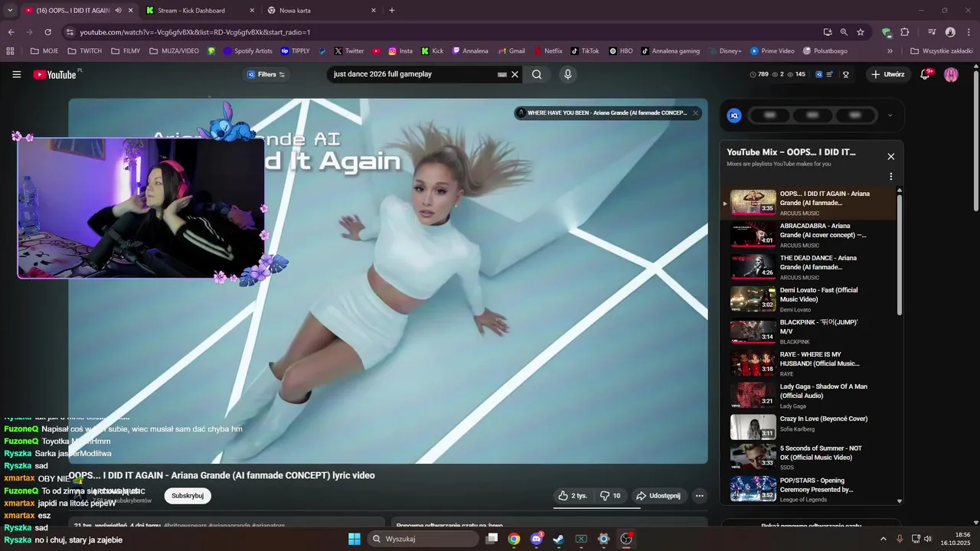Click the Udostępnij share button
The width and height of the screenshot is (980, 551).
(x=658, y=496)
